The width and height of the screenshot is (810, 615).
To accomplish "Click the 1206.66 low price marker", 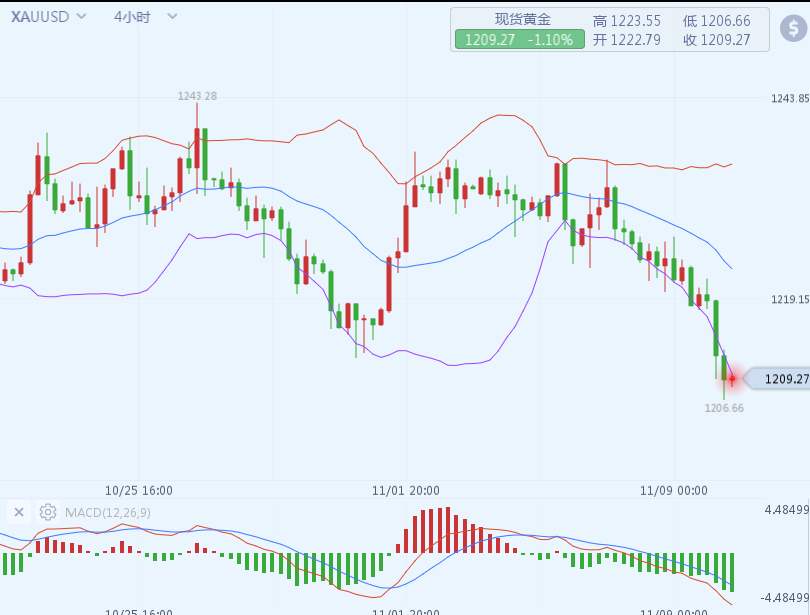I will pyautogui.click(x=724, y=408).
